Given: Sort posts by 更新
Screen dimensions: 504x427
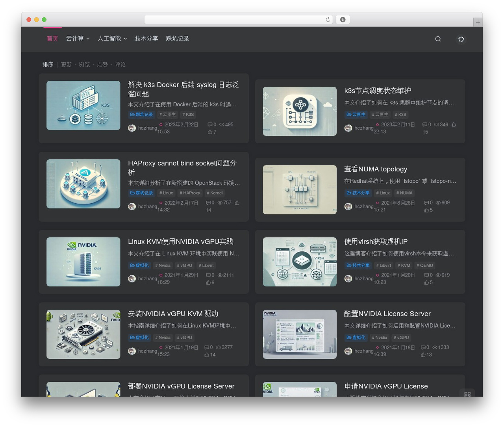Looking at the screenshot, I should [x=66, y=65].
